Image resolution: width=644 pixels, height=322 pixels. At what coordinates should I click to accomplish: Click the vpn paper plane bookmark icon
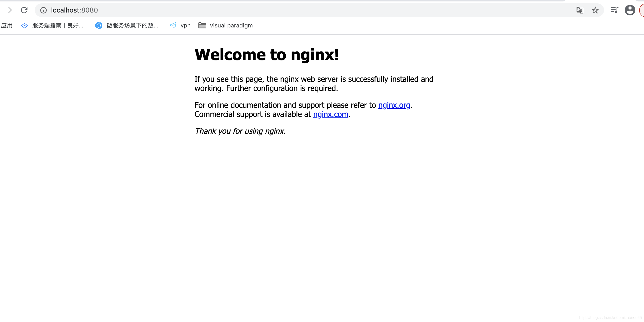[173, 26]
